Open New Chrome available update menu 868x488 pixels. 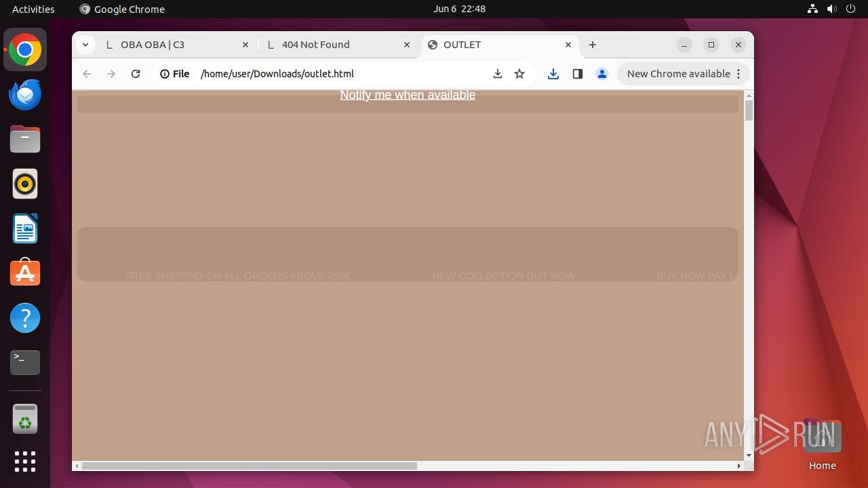coord(684,74)
